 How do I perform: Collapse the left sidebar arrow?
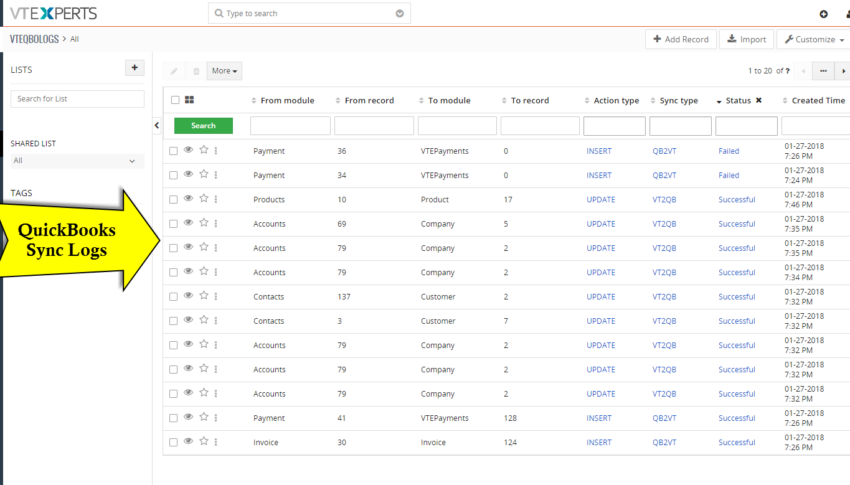click(157, 125)
